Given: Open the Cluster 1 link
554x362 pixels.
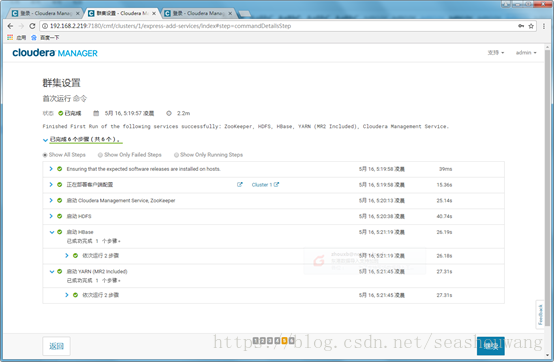Looking at the screenshot, I should coord(265,185).
